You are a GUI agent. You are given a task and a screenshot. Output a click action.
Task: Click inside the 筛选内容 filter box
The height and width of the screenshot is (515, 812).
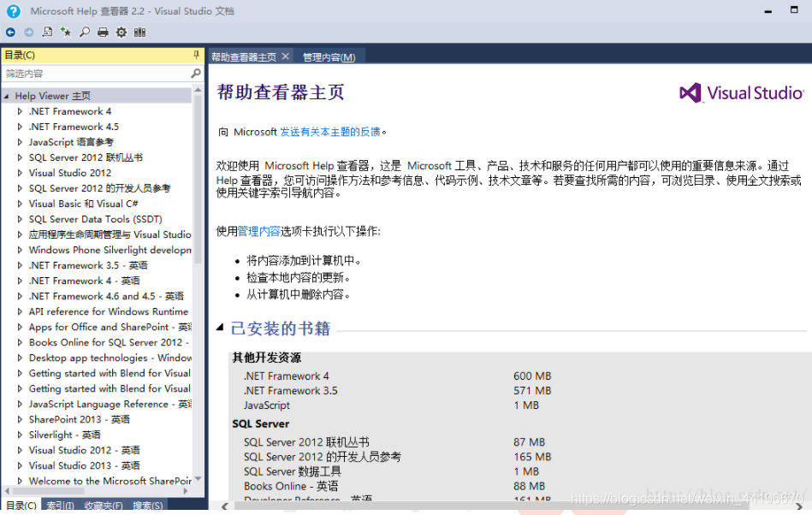click(86, 72)
